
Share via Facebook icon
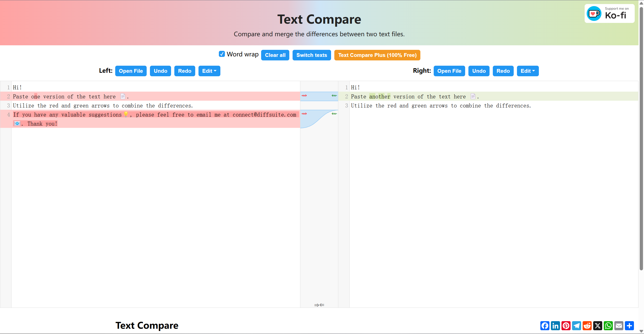545,326
